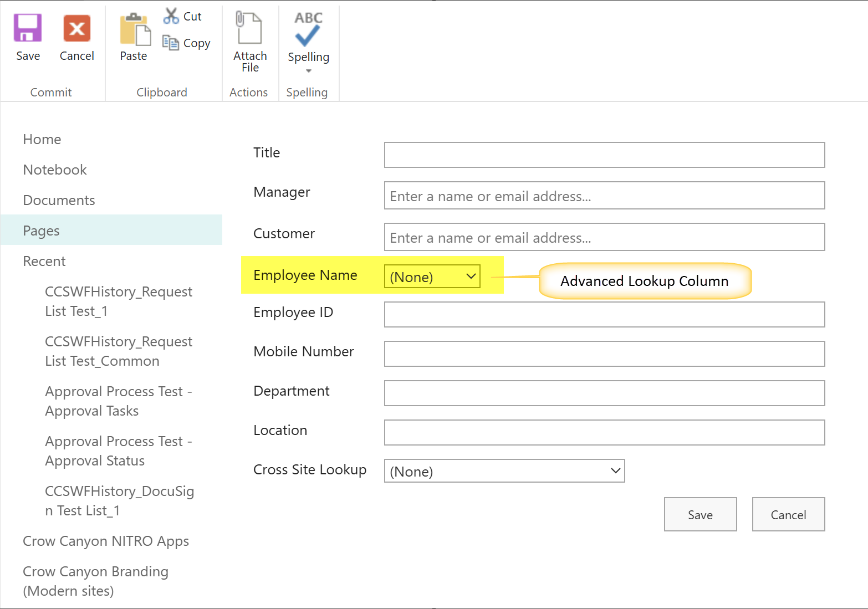Click the Cancel button below the form
Viewport: 868px width, 609px height.
point(789,514)
